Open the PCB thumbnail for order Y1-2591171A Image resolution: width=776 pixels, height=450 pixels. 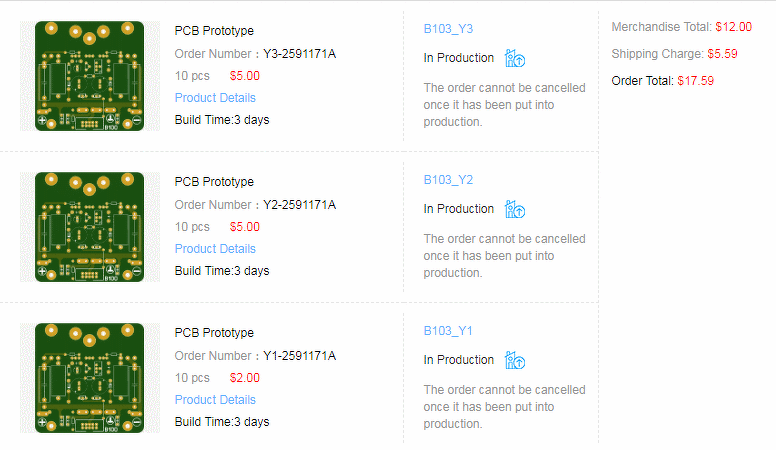point(89,378)
